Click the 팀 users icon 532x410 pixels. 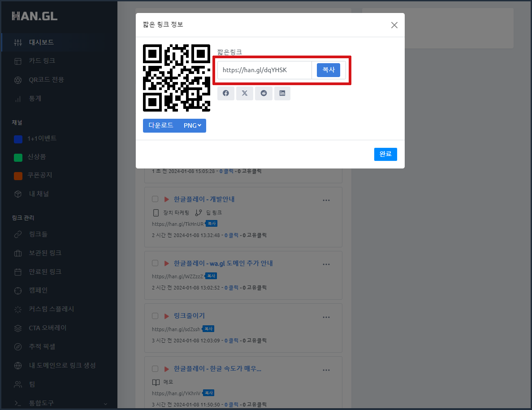coord(18,384)
